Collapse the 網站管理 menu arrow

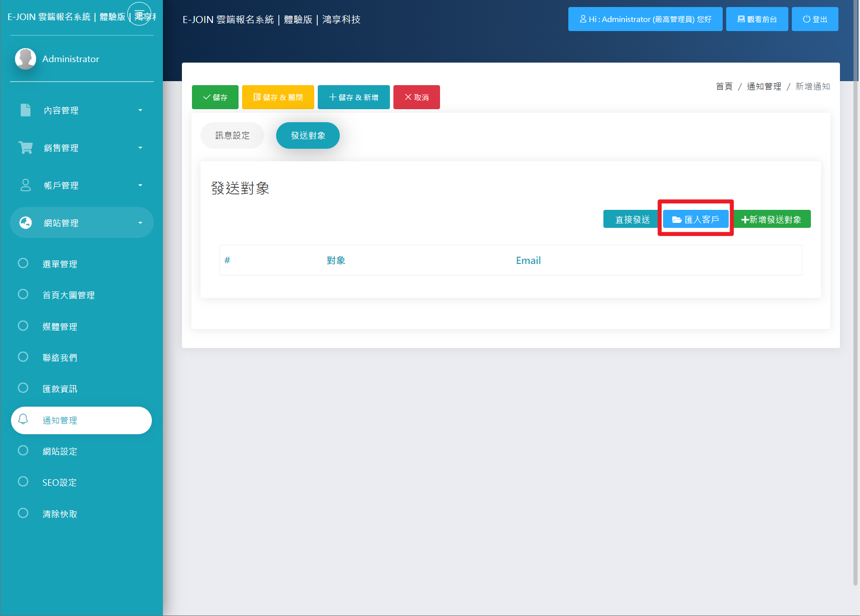pos(140,223)
